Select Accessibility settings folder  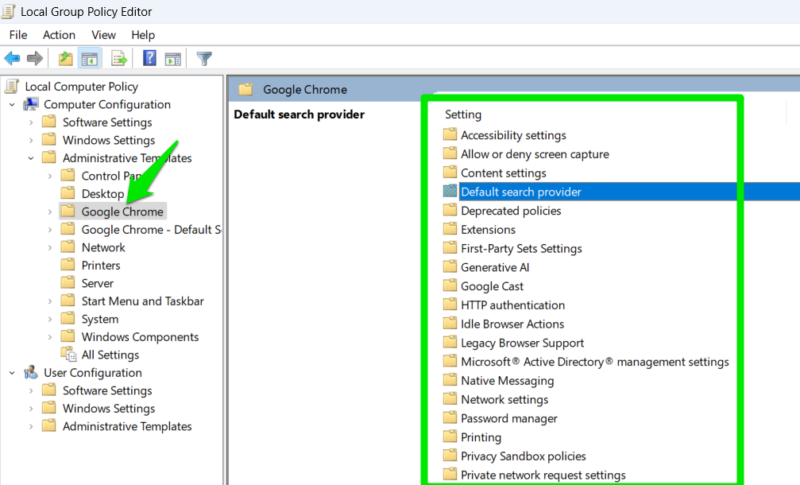tap(513, 135)
